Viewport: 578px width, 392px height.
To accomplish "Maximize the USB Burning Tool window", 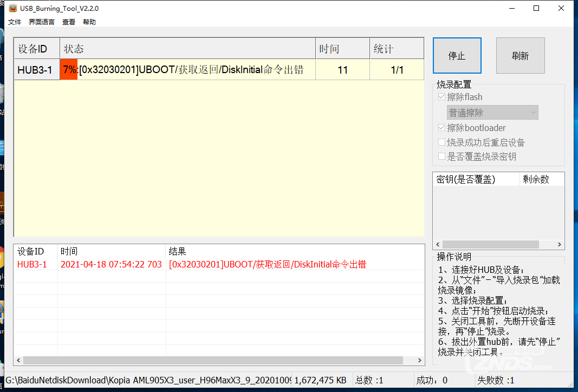I will tap(536, 8).
